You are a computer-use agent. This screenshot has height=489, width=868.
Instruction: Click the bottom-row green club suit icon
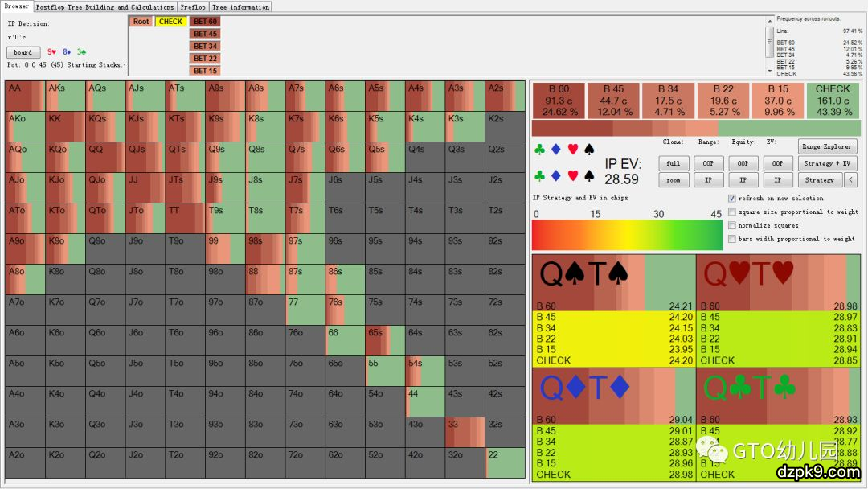[x=540, y=175]
